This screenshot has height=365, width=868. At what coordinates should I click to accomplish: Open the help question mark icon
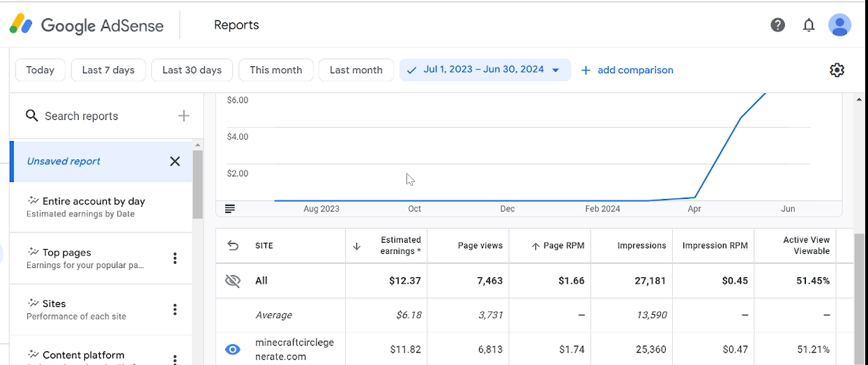[778, 25]
